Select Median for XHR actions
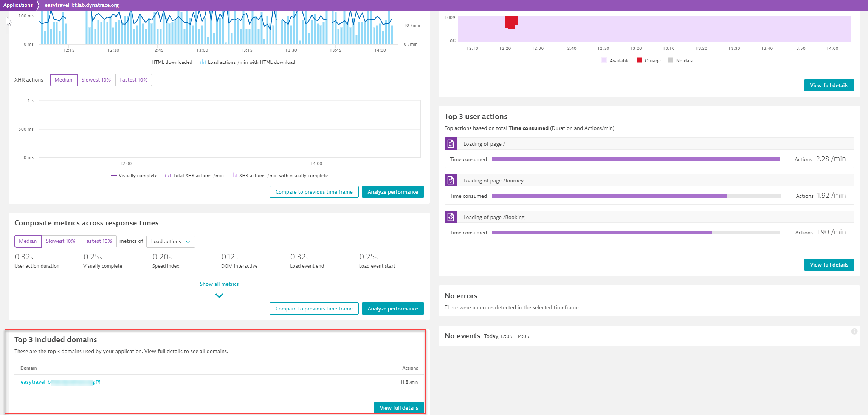The height and width of the screenshot is (415, 868). (64, 80)
